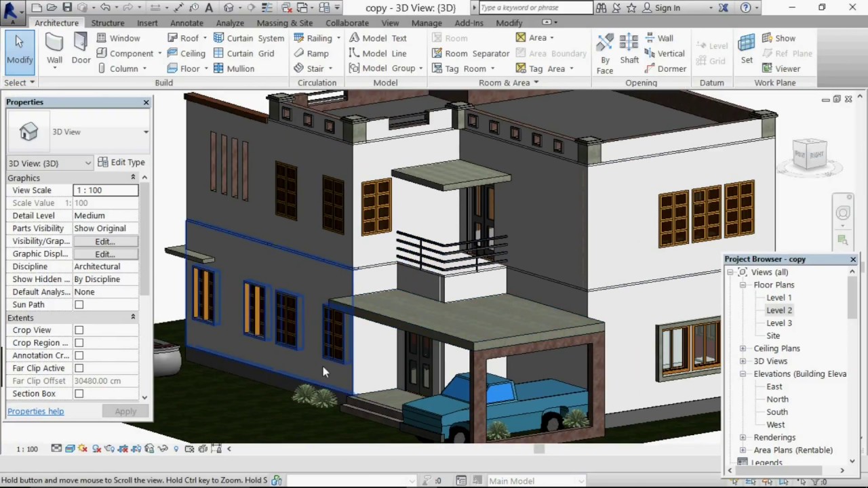Click the Dormer opening tool
868x488 pixels.
click(665, 68)
